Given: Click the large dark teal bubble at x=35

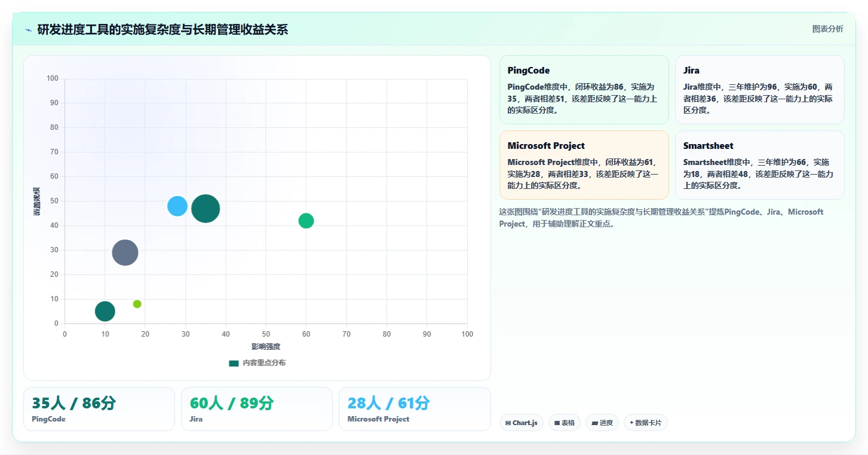Looking at the screenshot, I should [x=206, y=209].
